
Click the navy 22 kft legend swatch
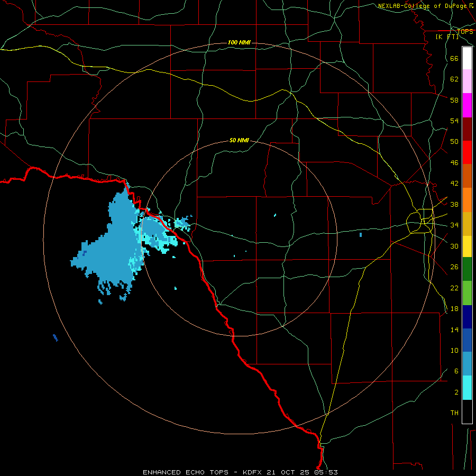tap(467, 317)
